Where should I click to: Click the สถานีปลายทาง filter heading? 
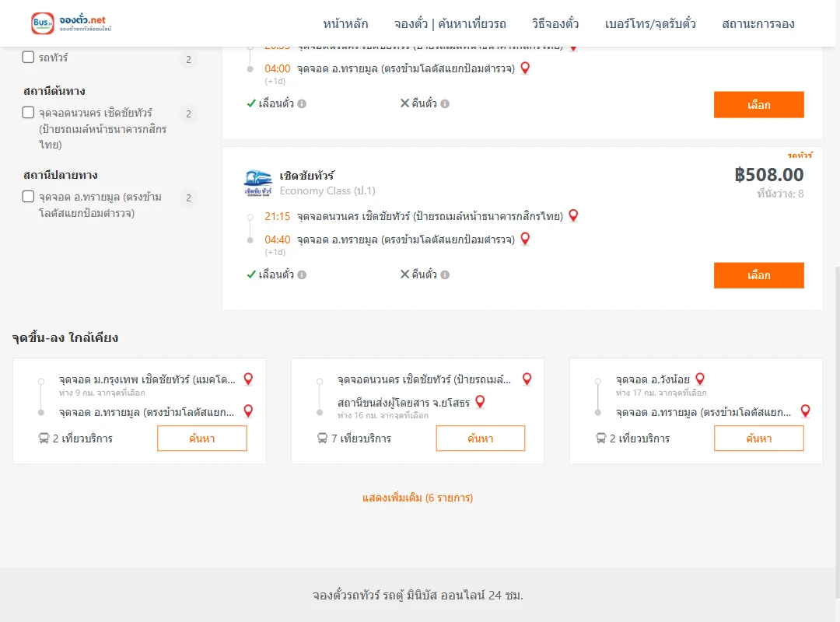(x=61, y=175)
